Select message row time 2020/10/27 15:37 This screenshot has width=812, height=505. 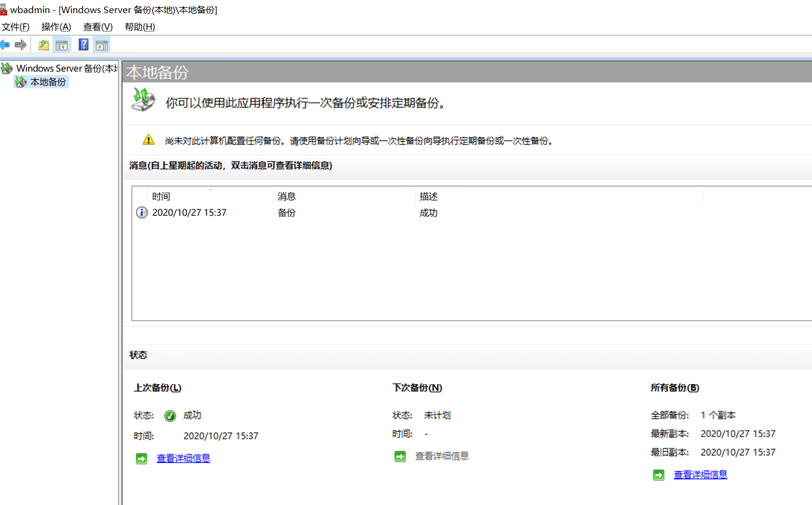[x=189, y=212]
